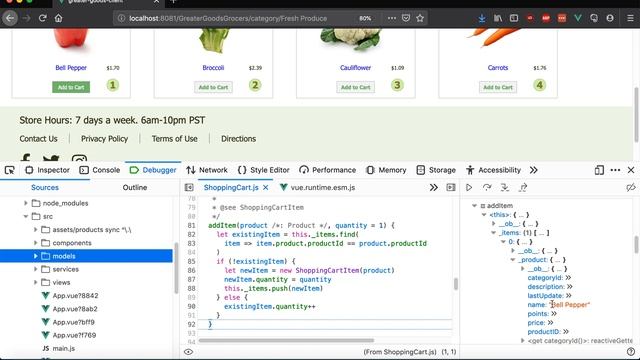640x360 pixels.
Task: Open the Privacy Policy link
Action: (104, 139)
